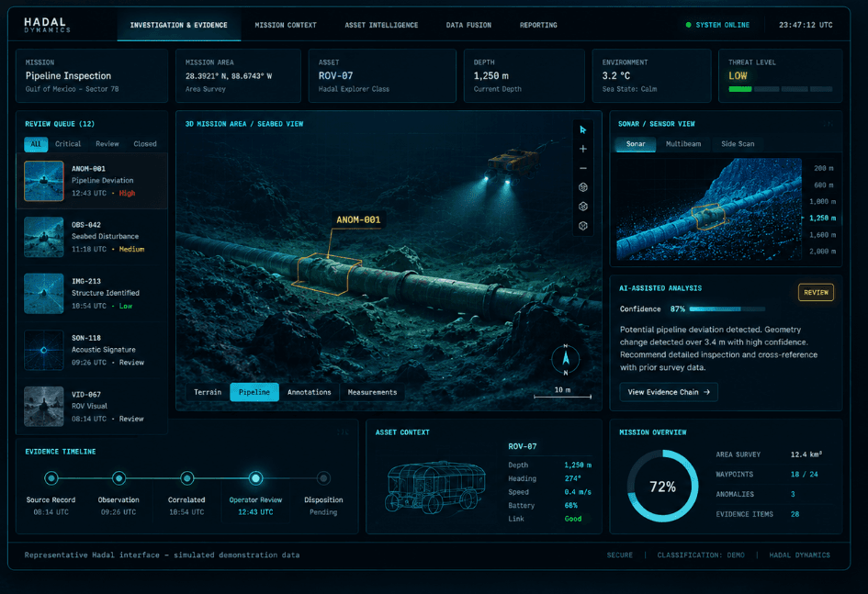Image resolution: width=868 pixels, height=594 pixels.
Task: Select the Multibeam sensor tab
Action: (683, 144)
